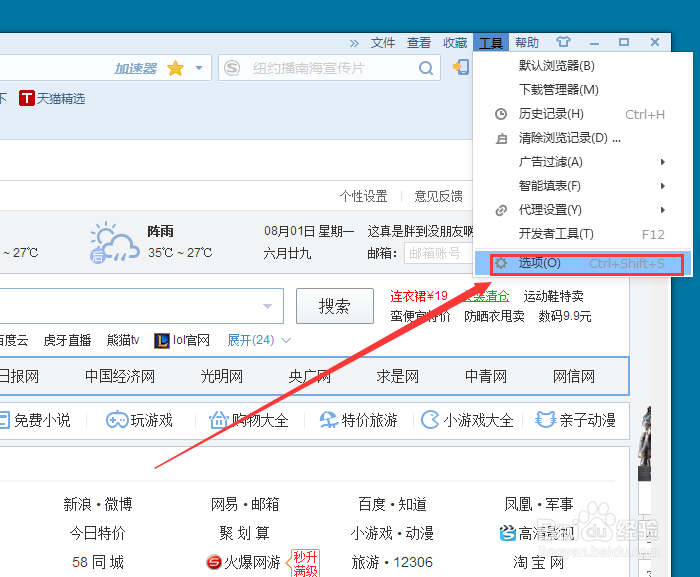This screenshot has height=577, width=700.
Task: Select 选项(O) in the tools menu
Action: (582, 263)
